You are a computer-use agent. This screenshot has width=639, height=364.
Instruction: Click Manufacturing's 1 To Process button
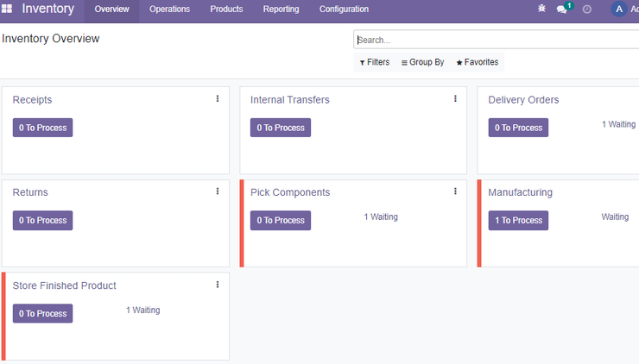click(518, 220)
